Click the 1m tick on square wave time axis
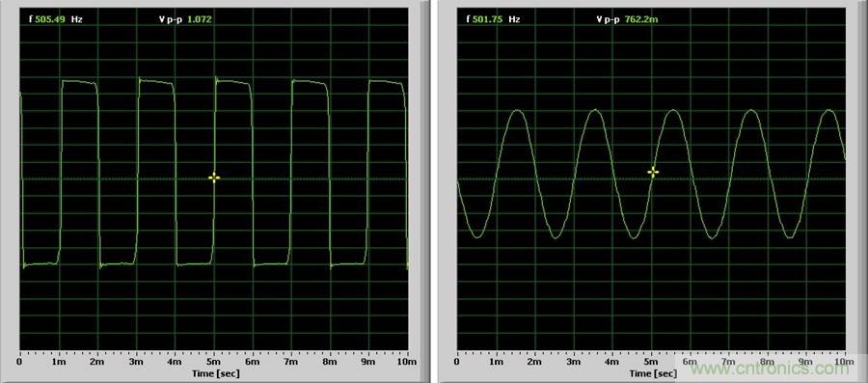 pos(59,362)
